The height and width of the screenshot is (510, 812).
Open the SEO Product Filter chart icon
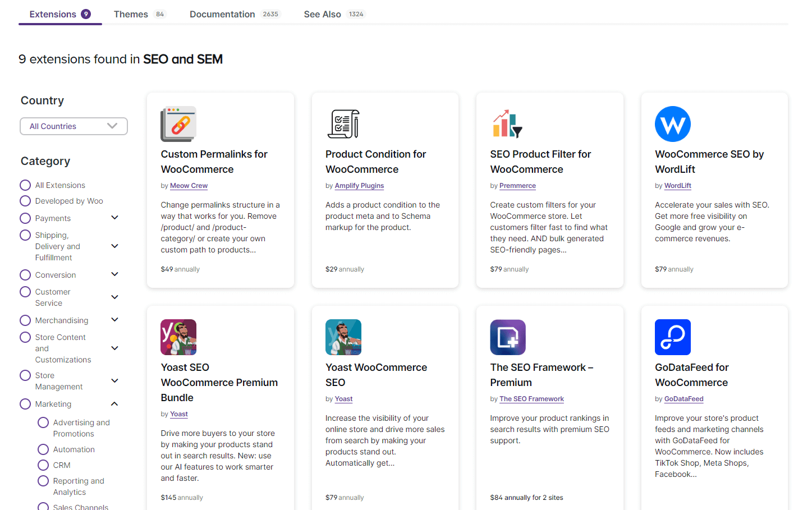(508, 124)
